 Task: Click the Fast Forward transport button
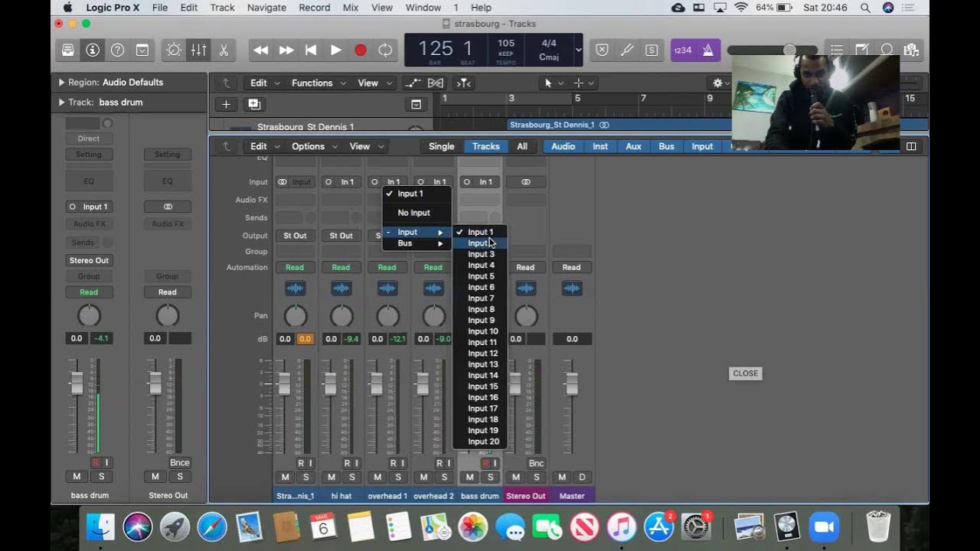(x=286, y=51)
